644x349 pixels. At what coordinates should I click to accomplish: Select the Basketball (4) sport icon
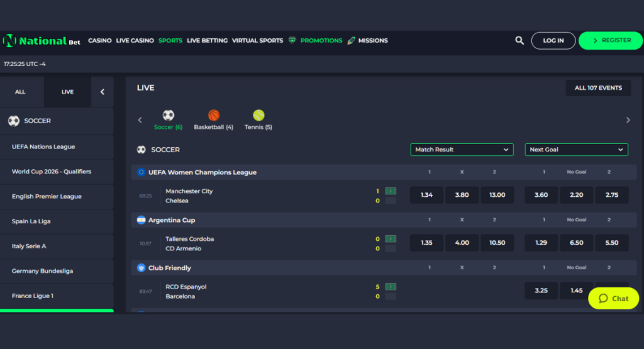pos(214,115)
